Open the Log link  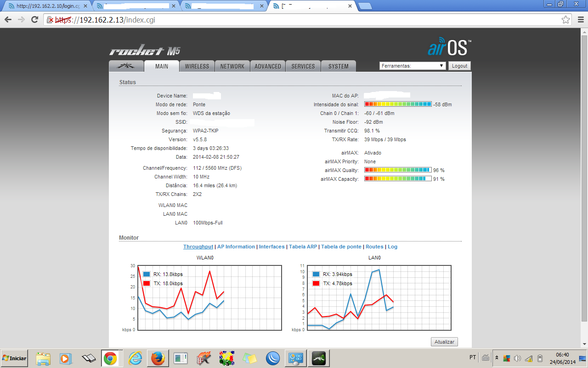tap(392, 247)
